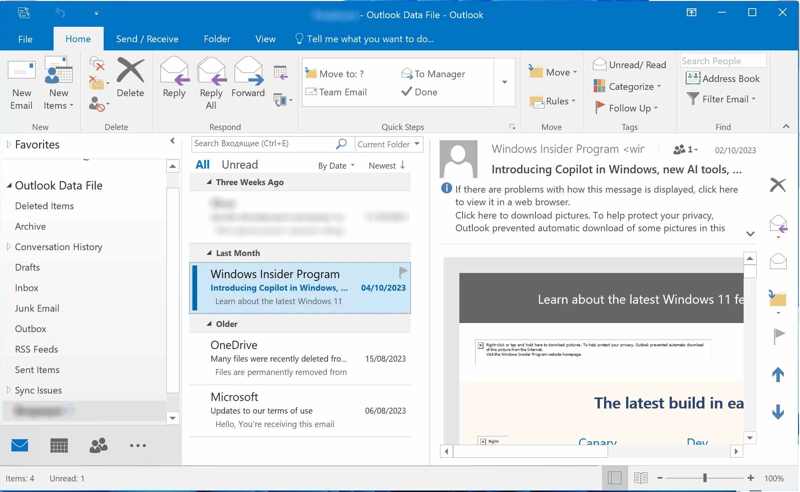This screenshot has width=800, height=492.
Task: Click the mailbox search magnifier icon
Action: coord(341,144)
